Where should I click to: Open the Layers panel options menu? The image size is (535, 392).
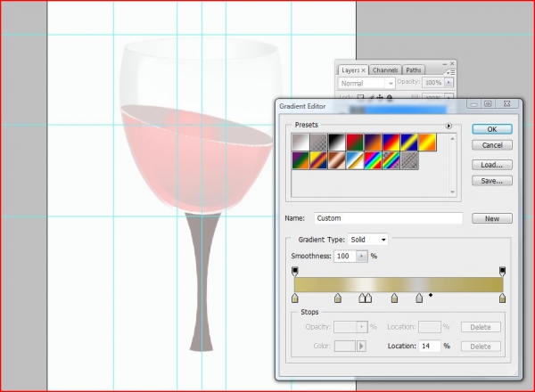point(450,72)
